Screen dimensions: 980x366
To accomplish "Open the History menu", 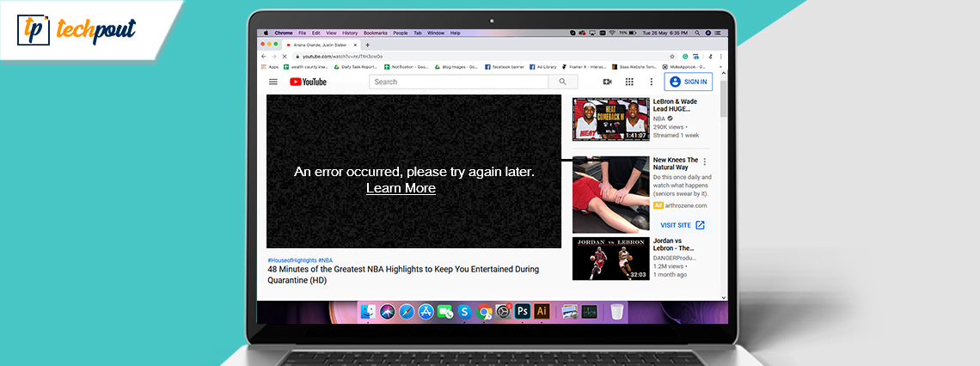I will (350, 33).
